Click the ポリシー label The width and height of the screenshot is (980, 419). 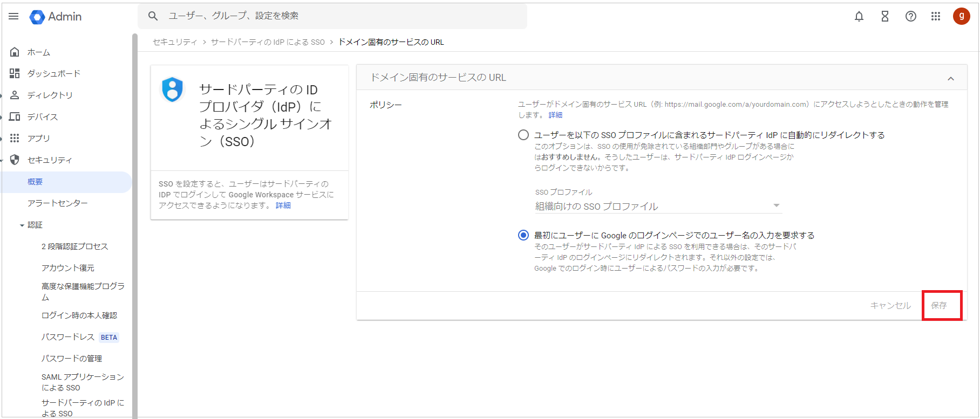pos(385,105)
